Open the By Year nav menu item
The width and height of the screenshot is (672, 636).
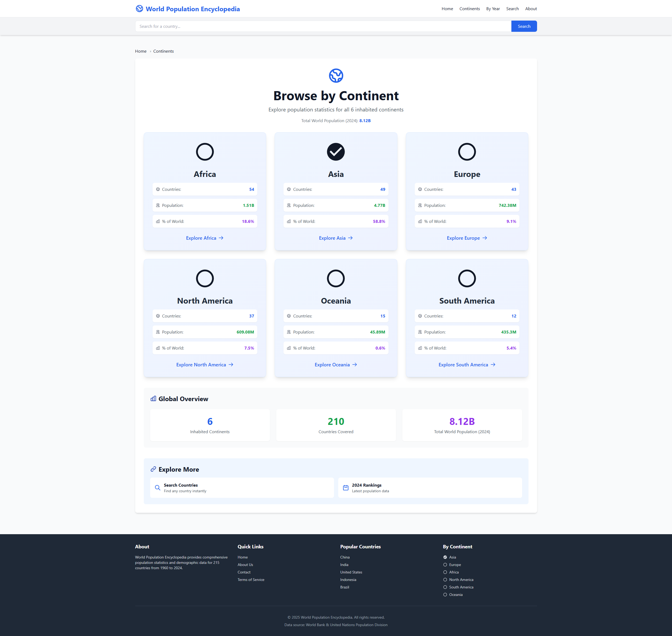[493, 9]
